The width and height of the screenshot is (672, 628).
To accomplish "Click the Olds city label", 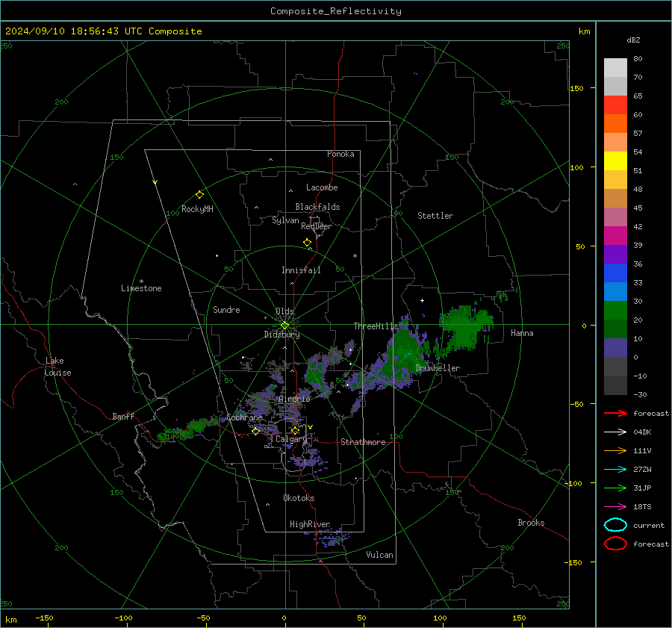I will tap(284, 311).
